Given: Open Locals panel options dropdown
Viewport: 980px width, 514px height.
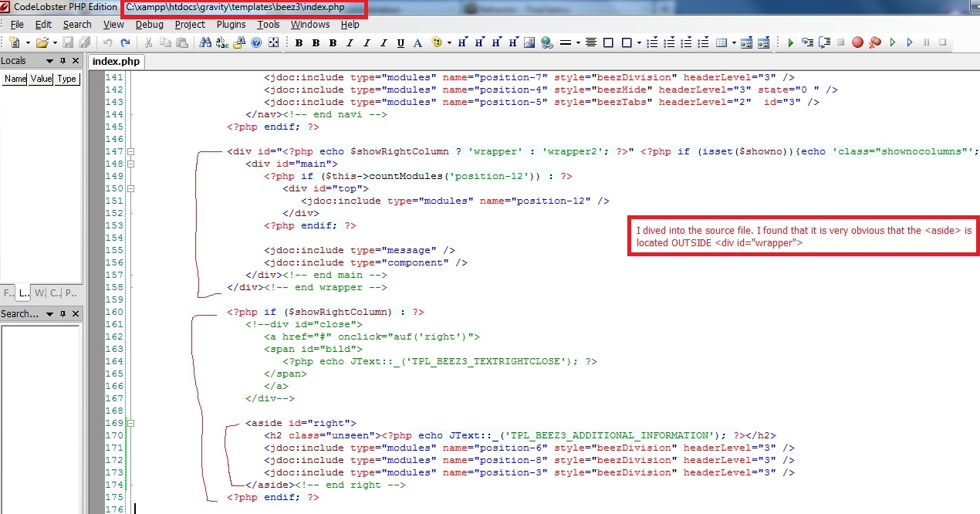Looking at the screenshot, I should (49, 61).
